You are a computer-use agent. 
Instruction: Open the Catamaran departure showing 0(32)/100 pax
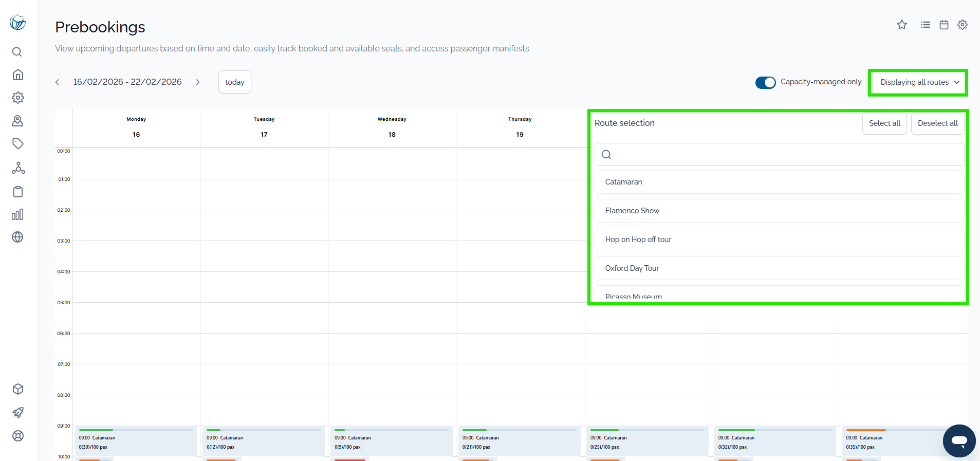775,441
